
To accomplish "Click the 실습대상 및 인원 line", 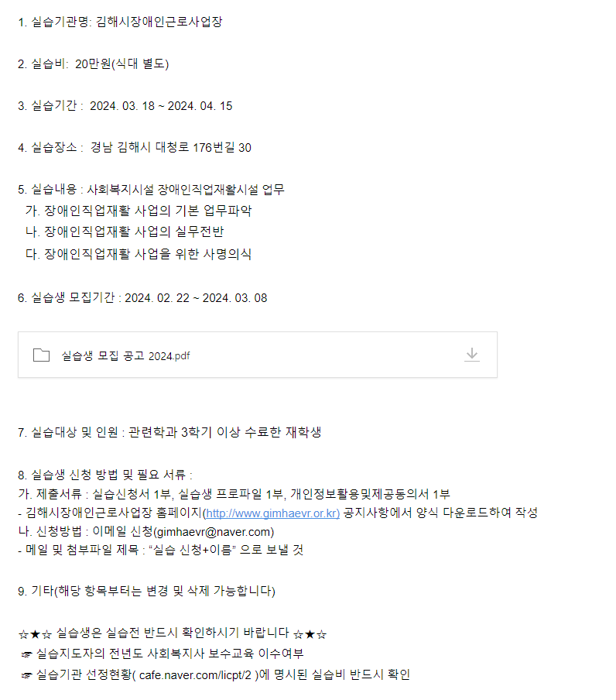I will coord(169,432).
